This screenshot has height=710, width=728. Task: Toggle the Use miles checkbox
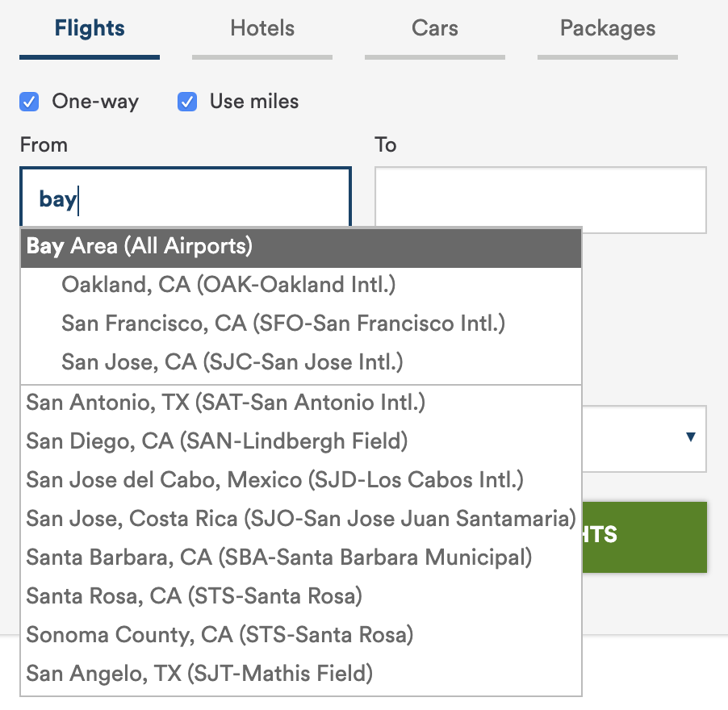pyautogui.click(x=187, y=102)
